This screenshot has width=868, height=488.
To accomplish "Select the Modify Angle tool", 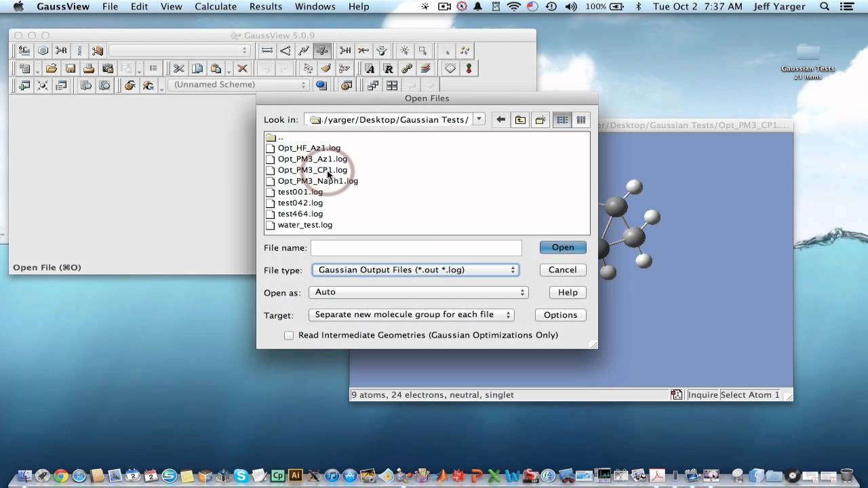I will (285, 50).
